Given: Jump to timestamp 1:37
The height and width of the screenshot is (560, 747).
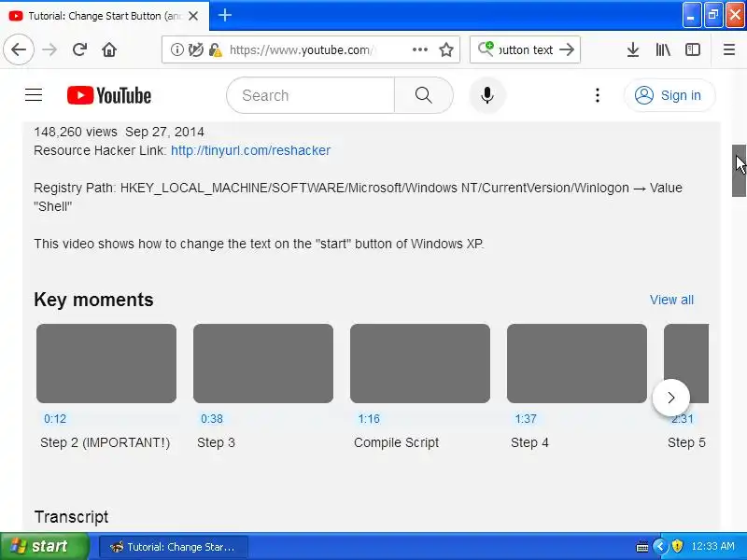Looking at the screenshot, I should coord(526,418).
